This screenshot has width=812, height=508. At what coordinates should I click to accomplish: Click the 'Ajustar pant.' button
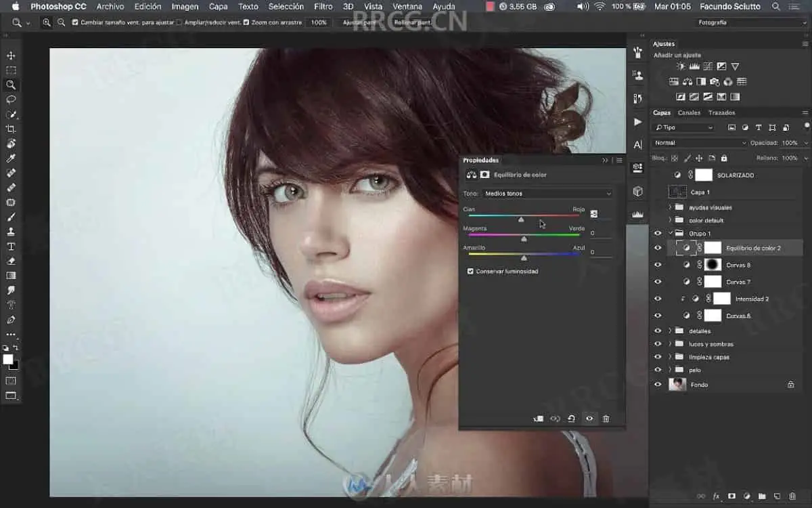click(359, 22)
